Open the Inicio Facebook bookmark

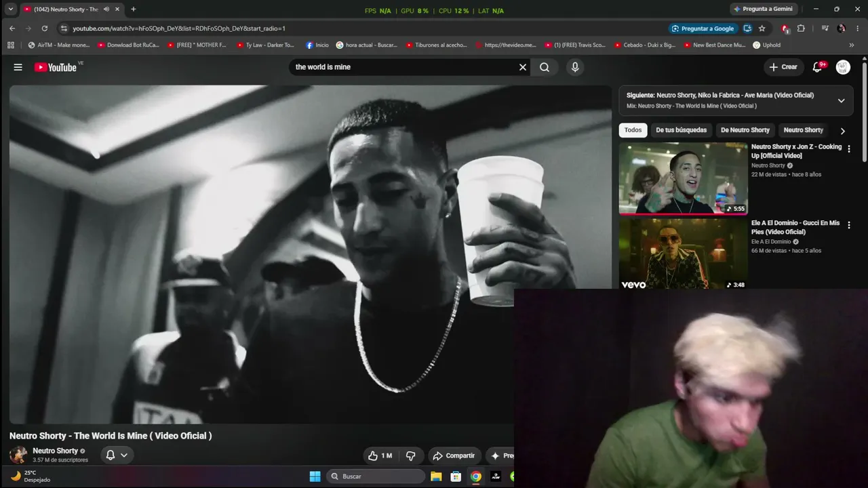tap(317, 45)
